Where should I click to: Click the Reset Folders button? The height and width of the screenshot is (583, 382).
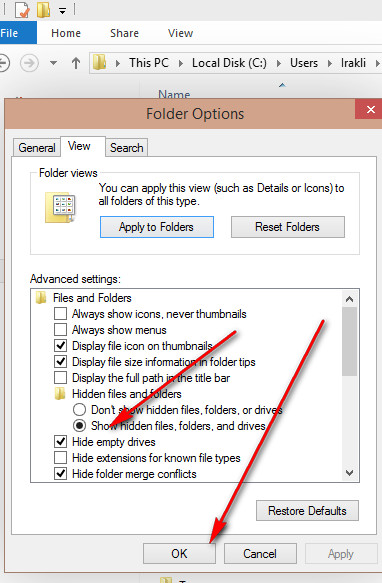(288, 227)
